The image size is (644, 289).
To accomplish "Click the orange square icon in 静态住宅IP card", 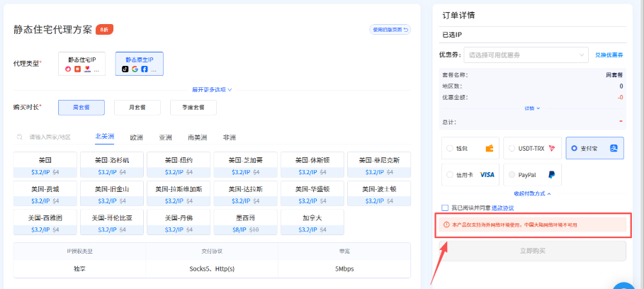I will [78, 69].
